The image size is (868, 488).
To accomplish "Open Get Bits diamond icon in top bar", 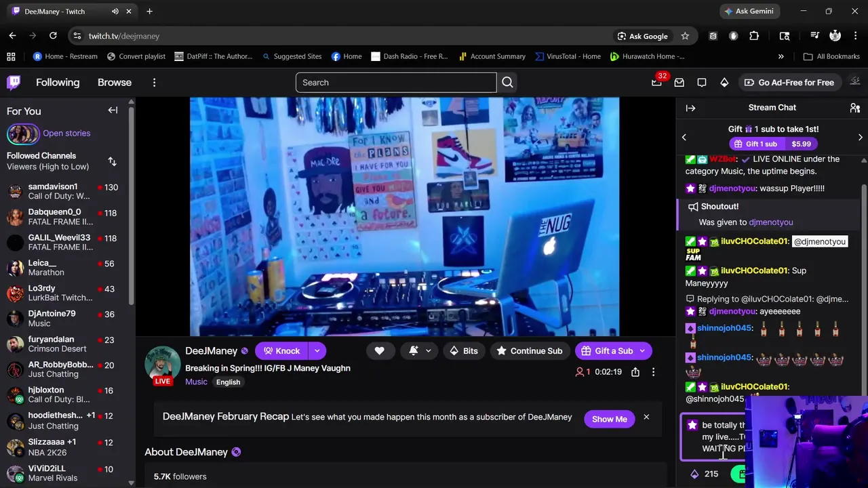I will tap(724, 83).
